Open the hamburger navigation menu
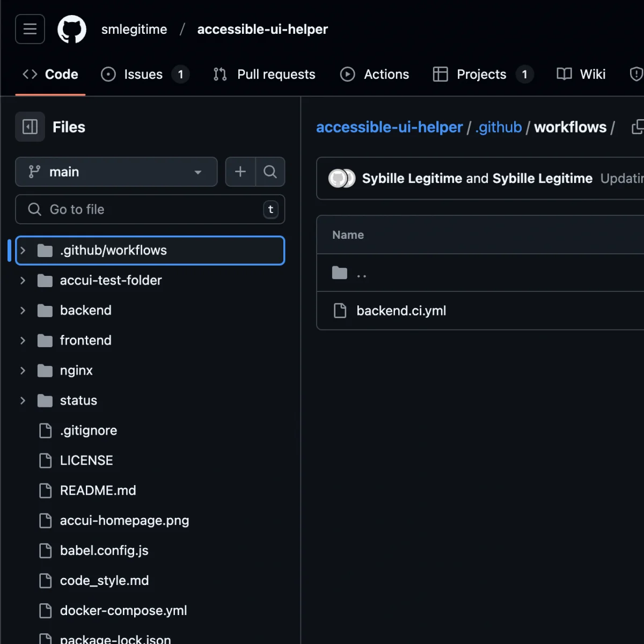644x644 pixels. [30, 29]
